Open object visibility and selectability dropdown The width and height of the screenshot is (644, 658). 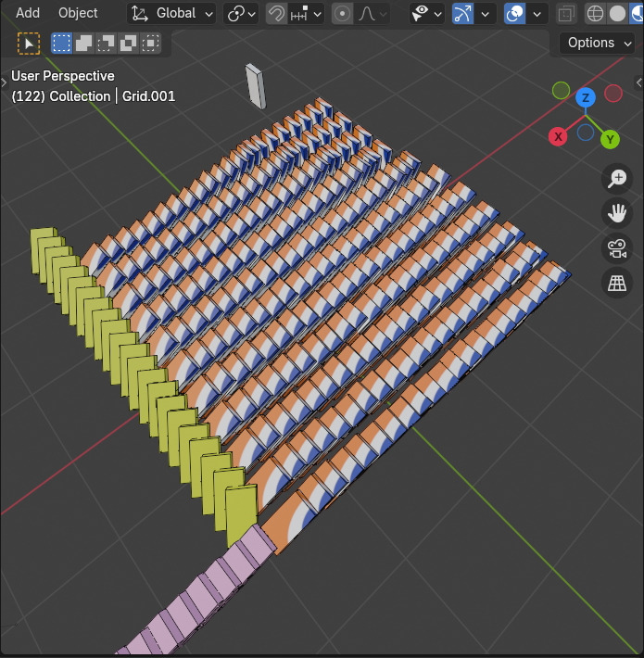click(426, 14)
